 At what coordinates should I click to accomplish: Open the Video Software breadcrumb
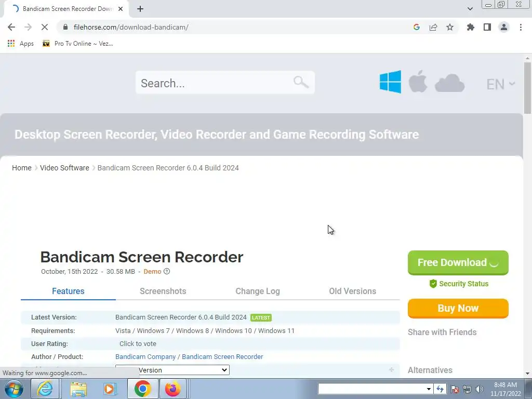click(x=64, y=168)
